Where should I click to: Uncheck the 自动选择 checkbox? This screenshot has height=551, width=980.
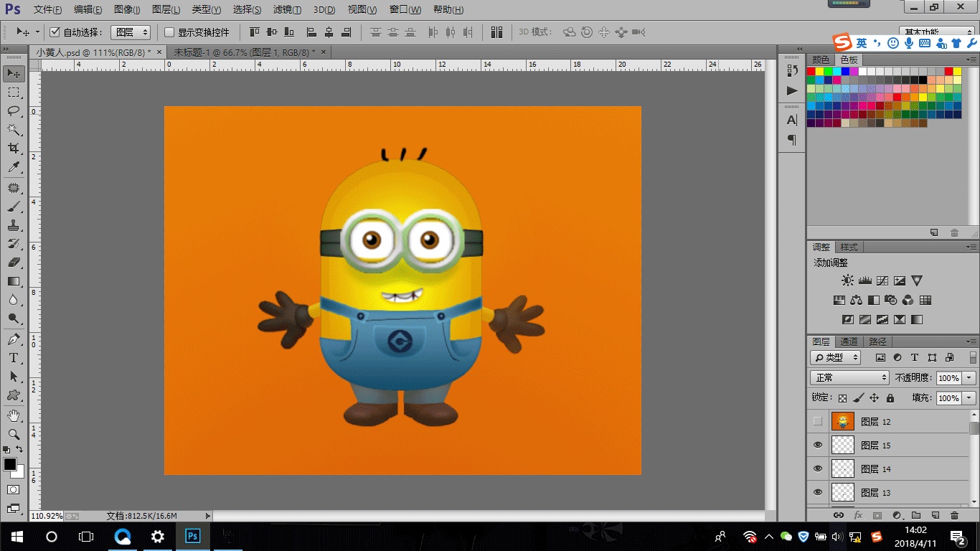tap(55, 32)
